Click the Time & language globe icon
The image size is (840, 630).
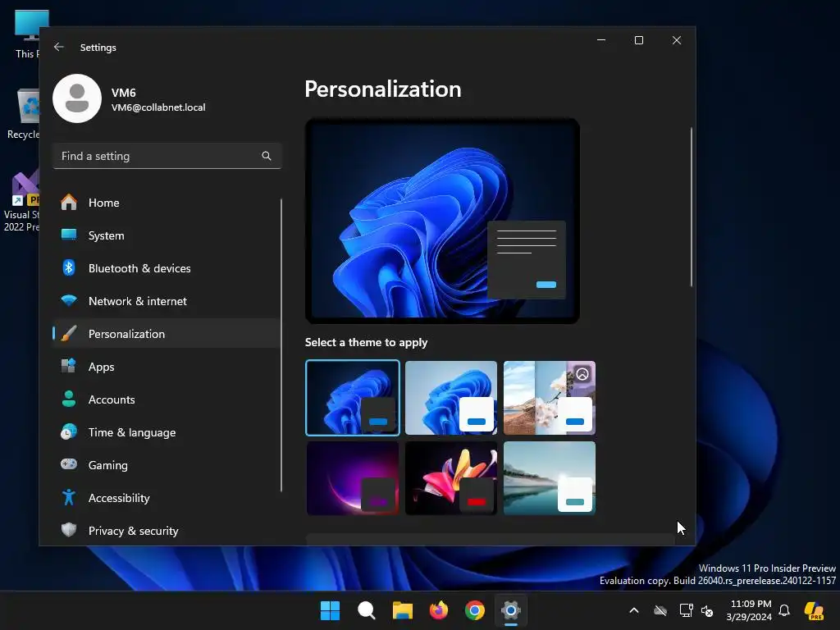click(x=69, y=431)
